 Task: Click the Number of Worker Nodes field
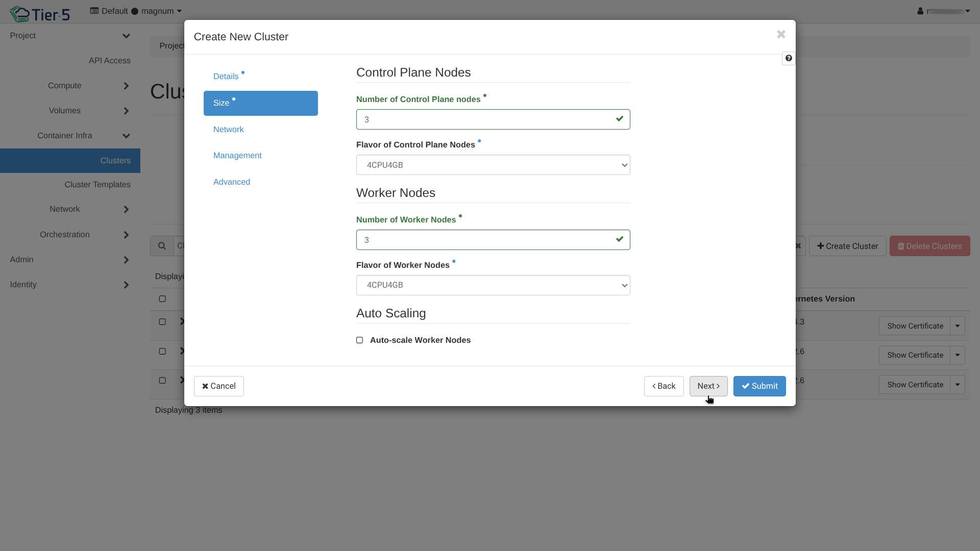[485, 240]
